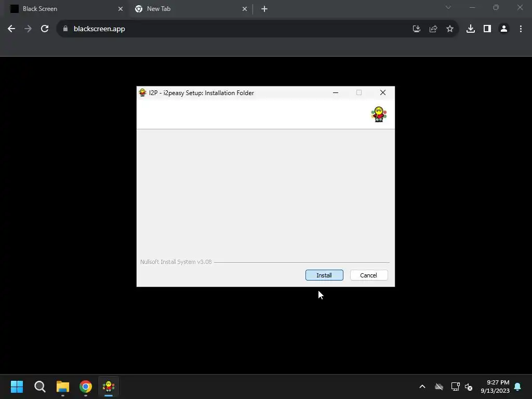Screen dimensions: 532x399
Task: Minimize the I2P setup window
Action: point(336,92)
